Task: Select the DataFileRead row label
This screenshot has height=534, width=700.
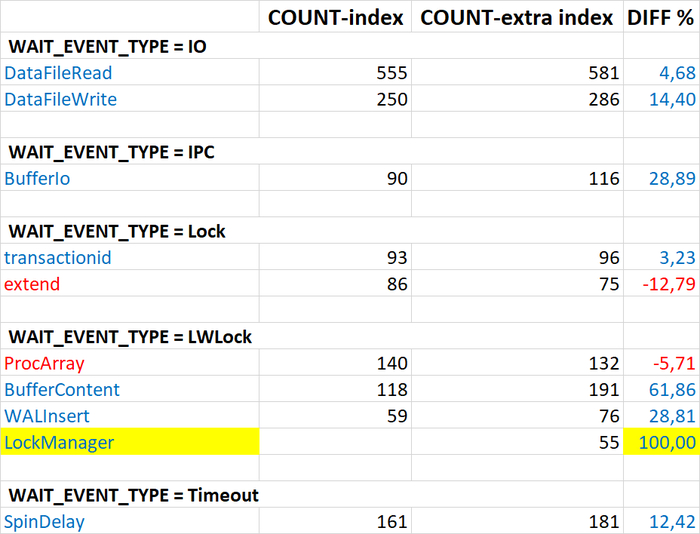Action: [x=59, y=73]
